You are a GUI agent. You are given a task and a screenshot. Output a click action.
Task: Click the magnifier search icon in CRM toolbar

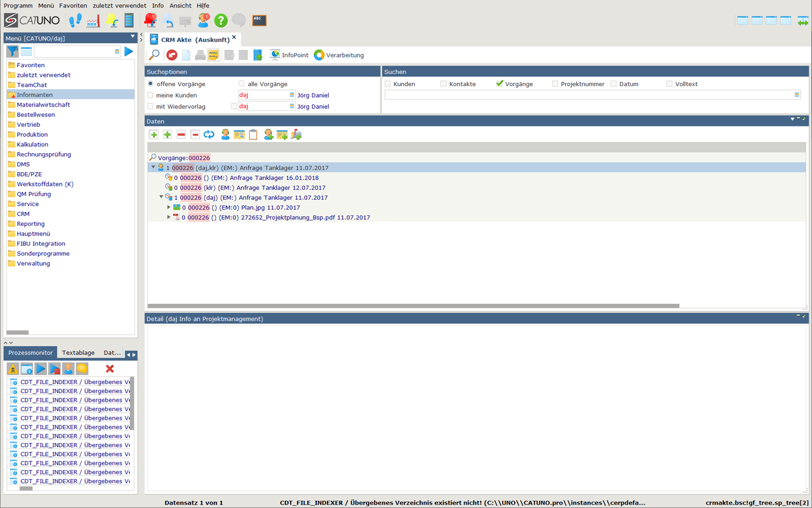(154, 55)
